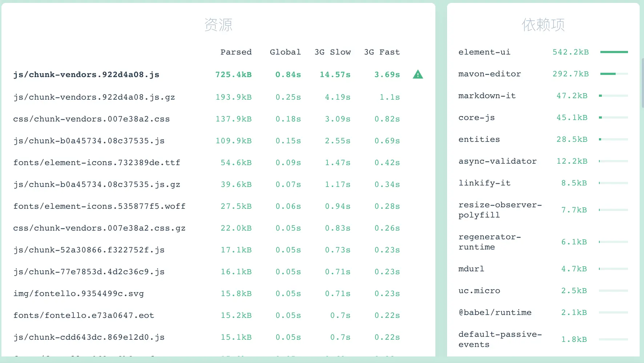Select the 0.84s Global load time
This screenshot has width=644, height=363.
(x=288, y=75)
